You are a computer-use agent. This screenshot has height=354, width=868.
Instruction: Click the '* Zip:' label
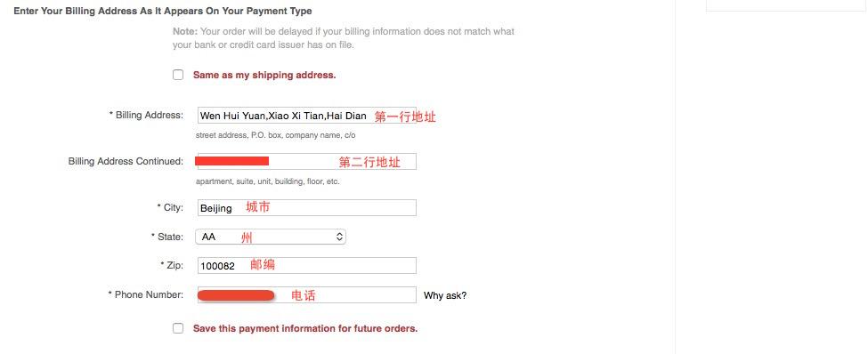coord(172,265)
